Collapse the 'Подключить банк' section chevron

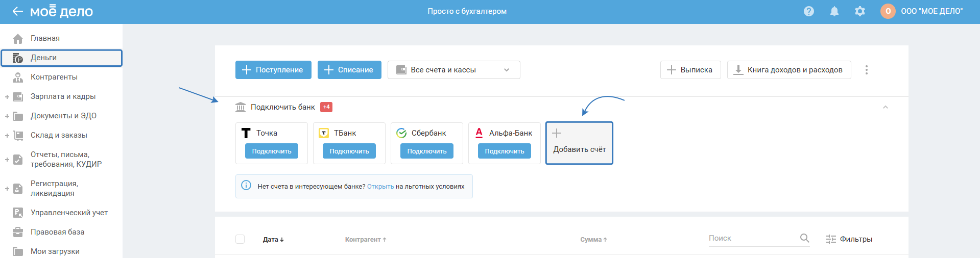(886, 107)
